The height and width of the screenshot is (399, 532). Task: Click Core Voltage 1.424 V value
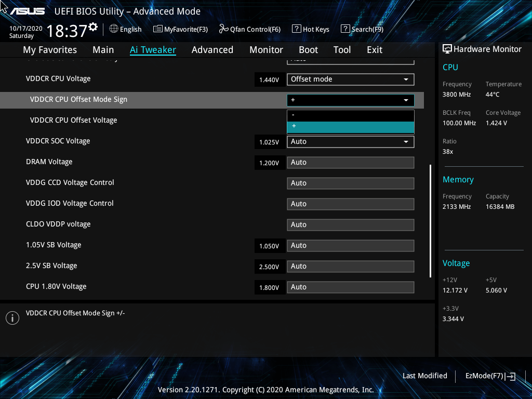coord(496,123)
